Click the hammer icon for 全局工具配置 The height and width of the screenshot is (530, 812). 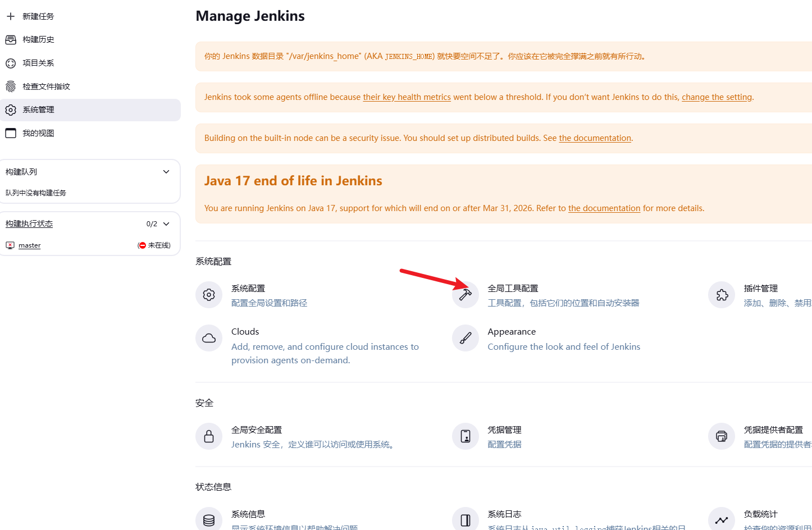click(466, 295)
